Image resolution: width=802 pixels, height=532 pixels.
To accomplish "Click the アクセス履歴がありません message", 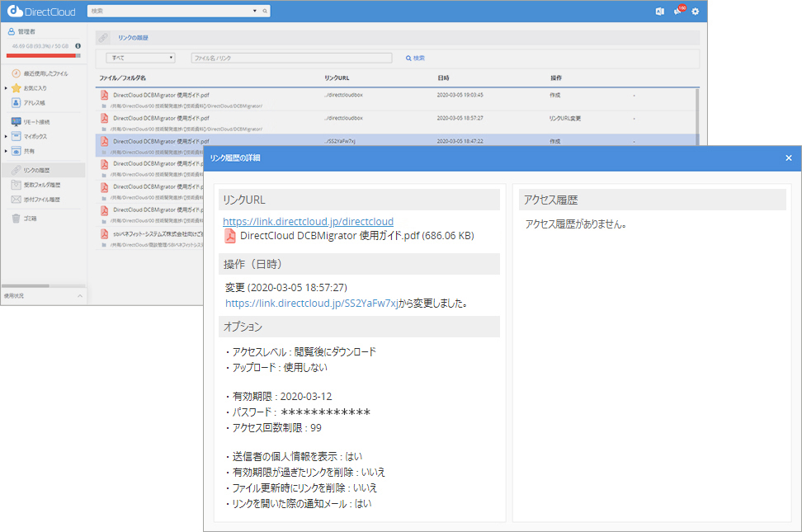I will click(x=576, y=224).
